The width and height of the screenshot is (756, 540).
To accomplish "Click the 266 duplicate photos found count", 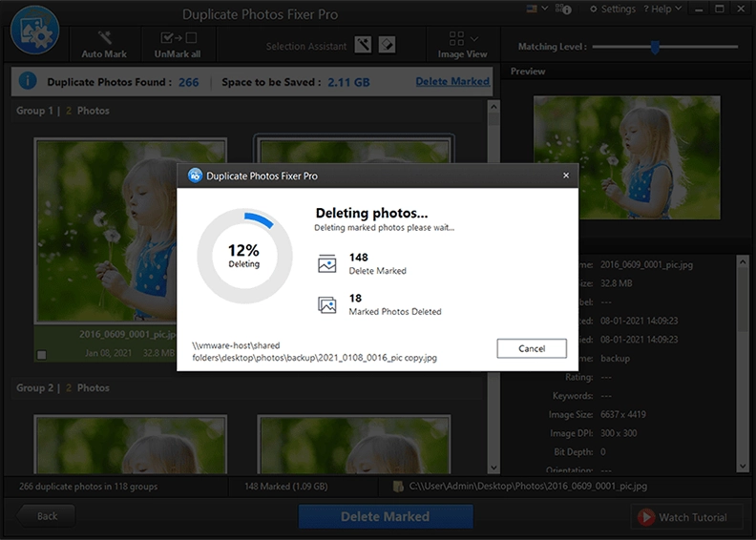I will click(x=188, y=82).
